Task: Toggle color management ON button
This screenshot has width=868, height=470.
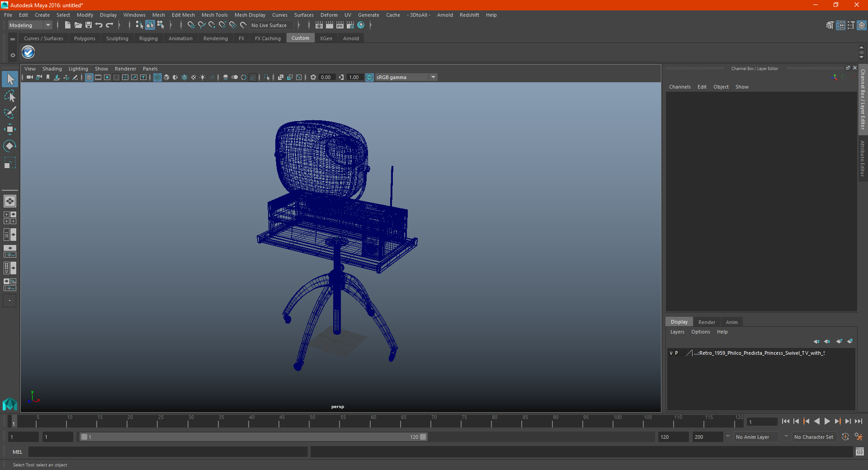Action: [x=369, y=77]
